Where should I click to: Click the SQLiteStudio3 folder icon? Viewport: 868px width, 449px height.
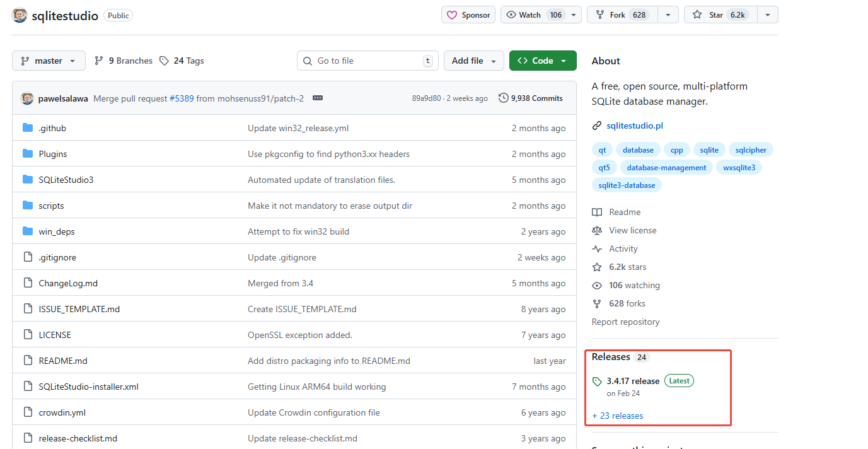click(x=27, y=180)
